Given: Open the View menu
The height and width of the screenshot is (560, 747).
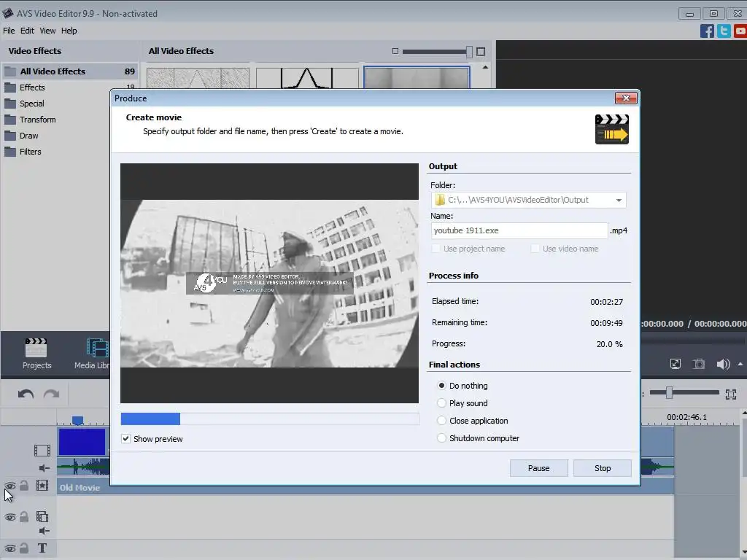Looking at the screenshot, I should click(x=47, y=31).
